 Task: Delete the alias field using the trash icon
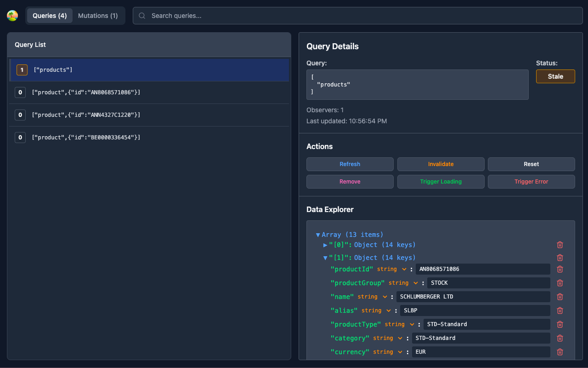[x=560, y=310]
